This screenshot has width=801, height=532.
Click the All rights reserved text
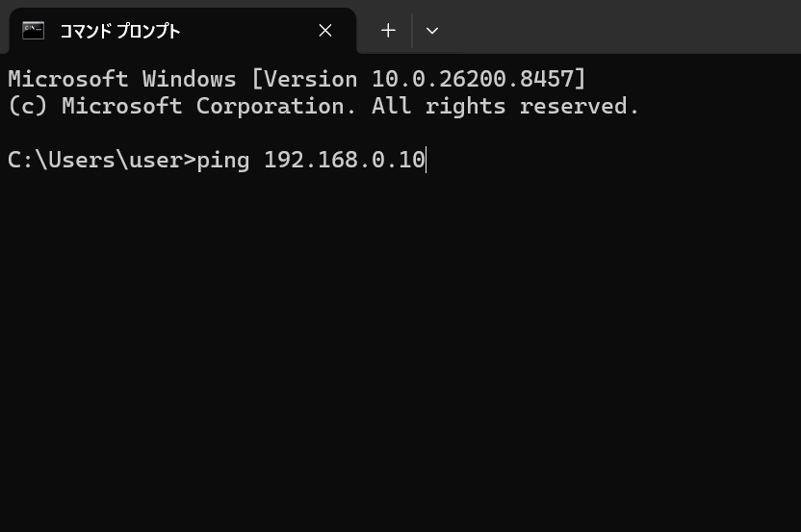click(505, 106)
